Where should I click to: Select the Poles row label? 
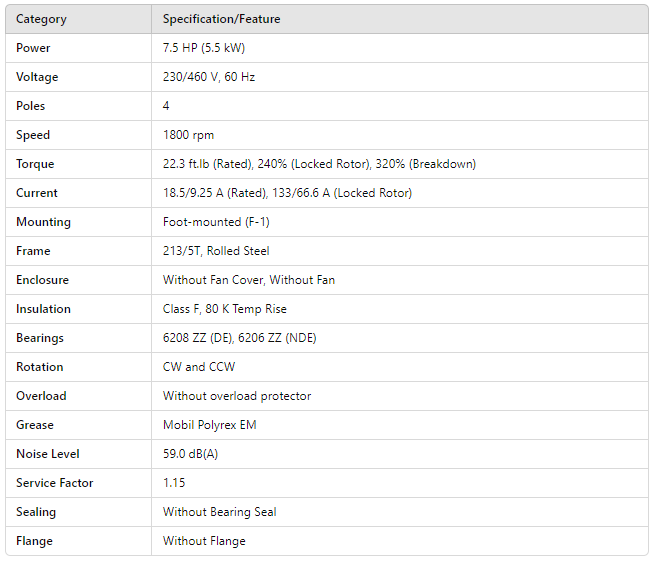point(31,106)
